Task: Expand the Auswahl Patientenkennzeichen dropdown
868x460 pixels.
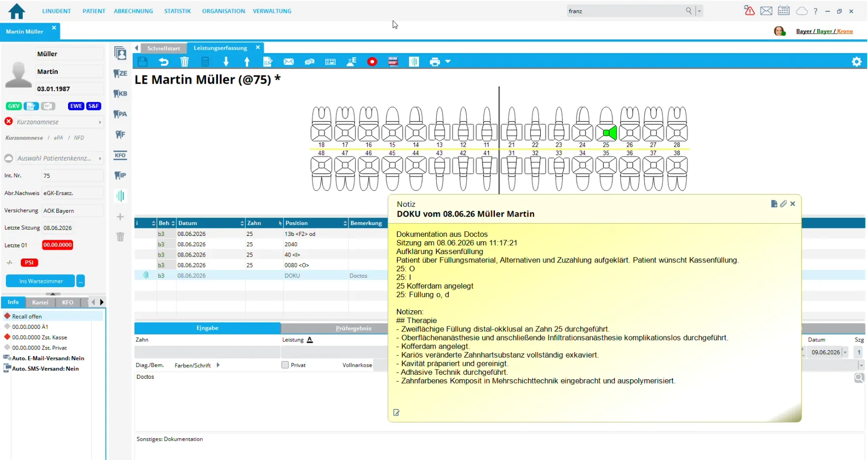Action: [100, 159]
